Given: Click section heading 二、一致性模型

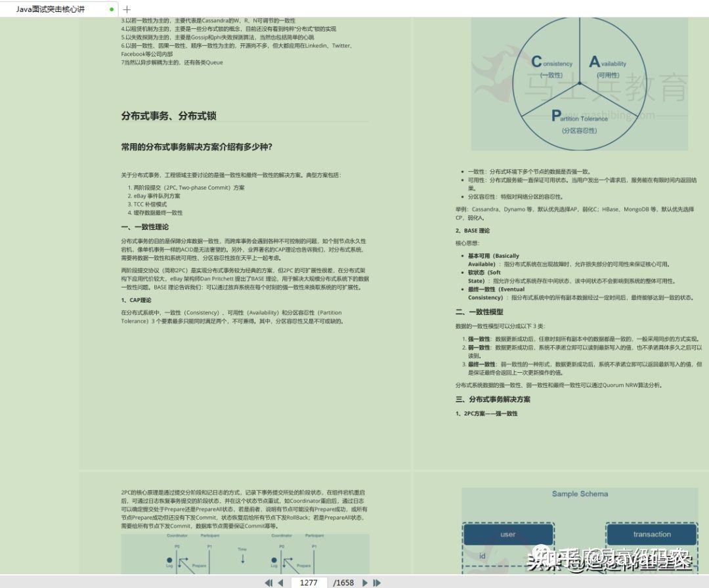Looking at the screenshot, I should coord(479,312).
